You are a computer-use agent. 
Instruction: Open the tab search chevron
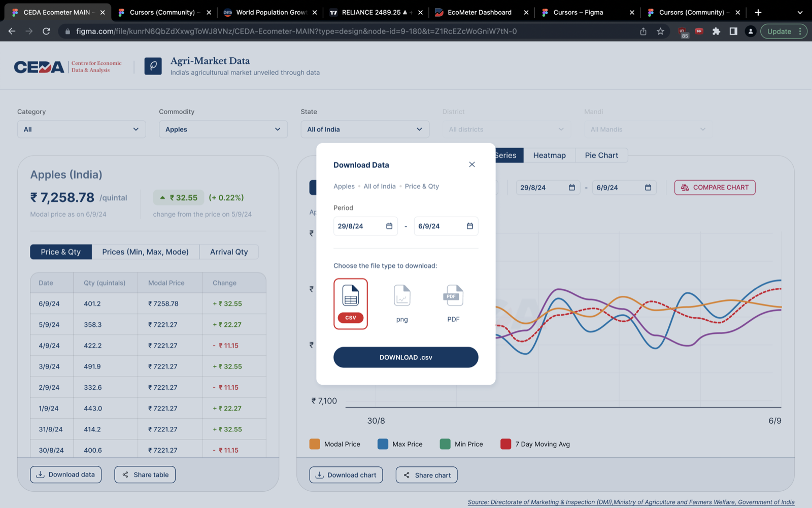pos(800,12)
